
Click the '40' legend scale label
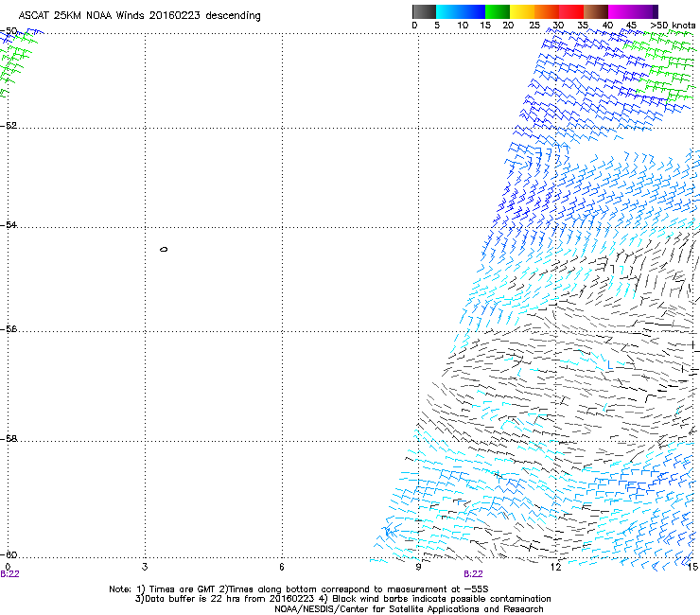point(607,26)
